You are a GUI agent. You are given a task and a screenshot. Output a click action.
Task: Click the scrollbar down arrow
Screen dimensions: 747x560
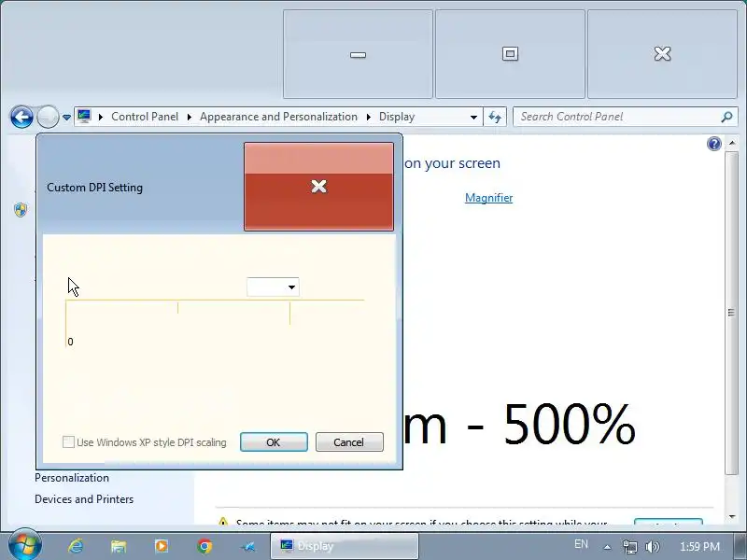coord(731,517)
